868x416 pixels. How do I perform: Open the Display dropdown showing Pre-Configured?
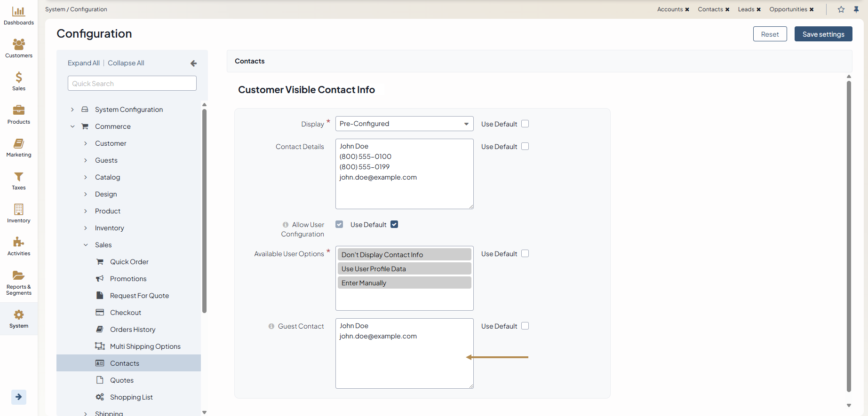click(404, 124)
